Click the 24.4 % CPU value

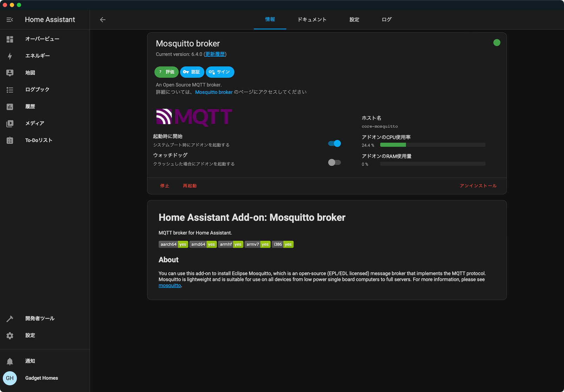[368, 145]
